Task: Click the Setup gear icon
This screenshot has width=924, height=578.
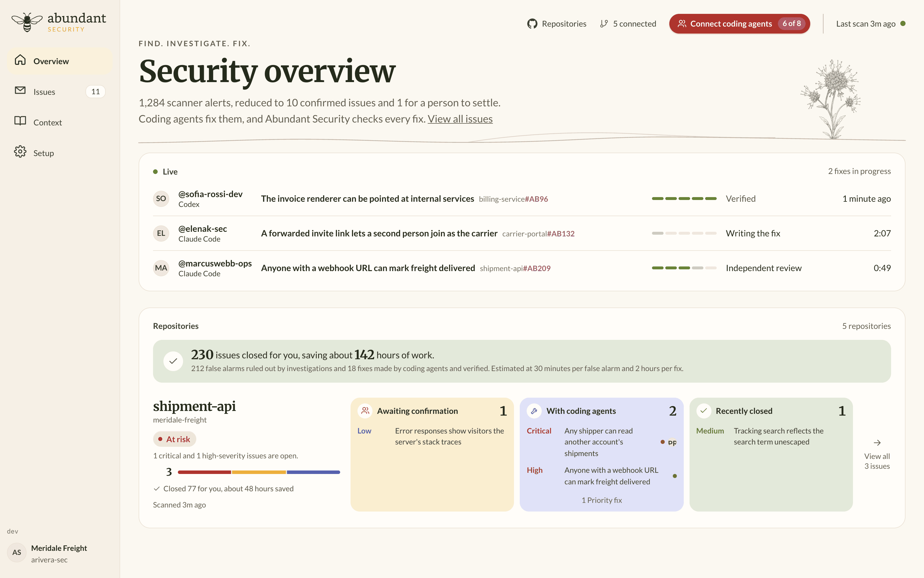Action: (x=20, y=152)
